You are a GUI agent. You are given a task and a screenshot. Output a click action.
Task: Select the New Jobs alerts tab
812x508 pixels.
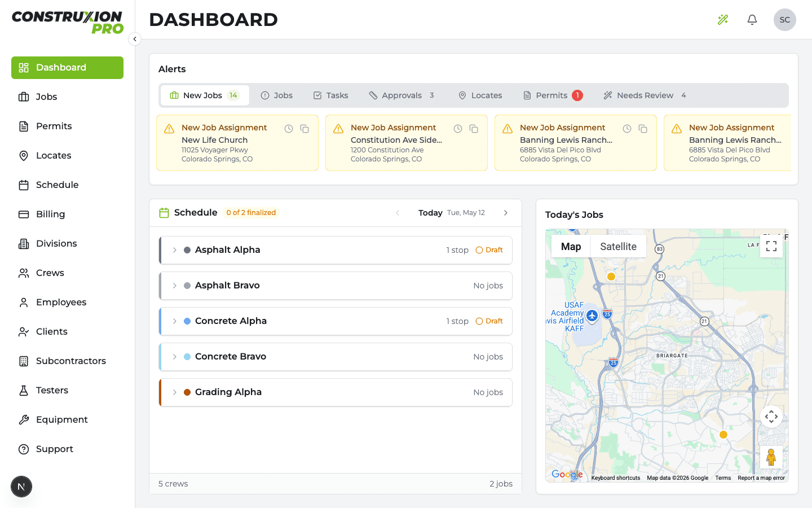[x=205, y=95]
